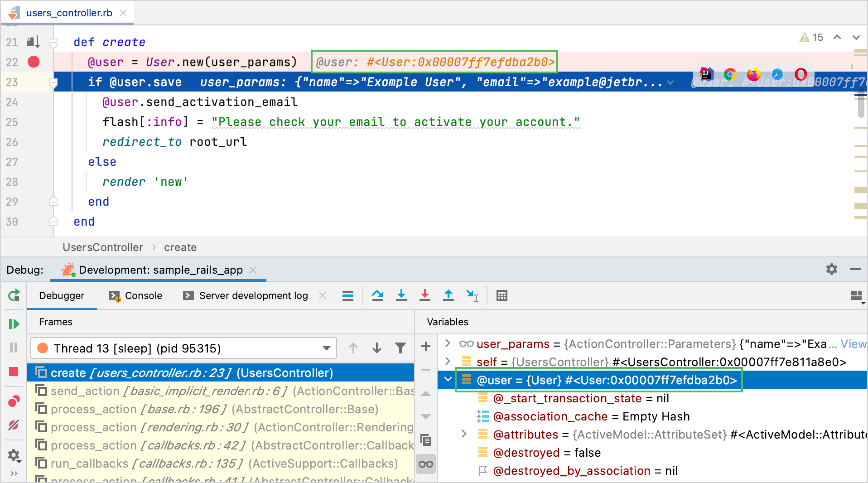This screenshot has height=483, width=868.
Task: Toggle the watches glasses button
Action: pos(425,464)
